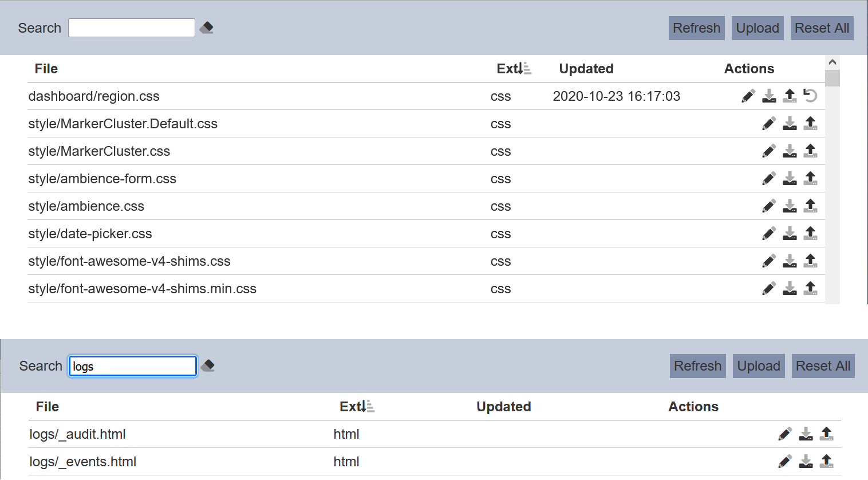Click scroll-up arrow in top file list
Screen dimensions: 868x480
point(833,62)
